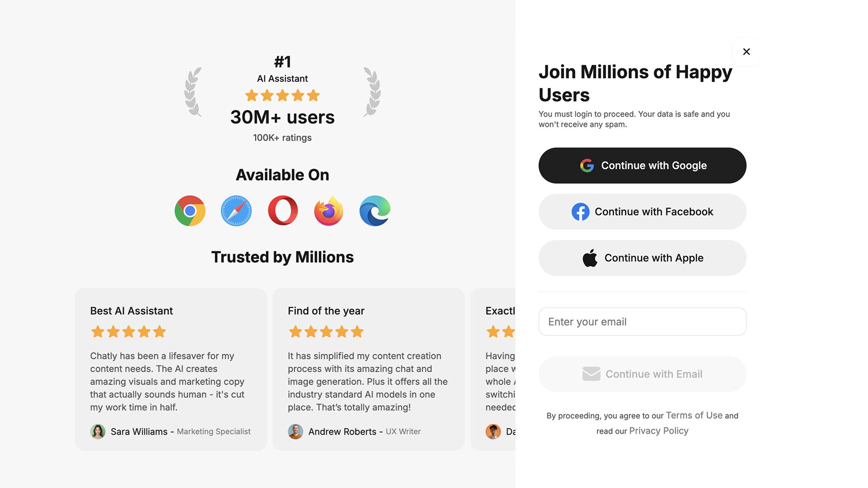
Task: Select the Apple logo icon
Action: (590, 258)
